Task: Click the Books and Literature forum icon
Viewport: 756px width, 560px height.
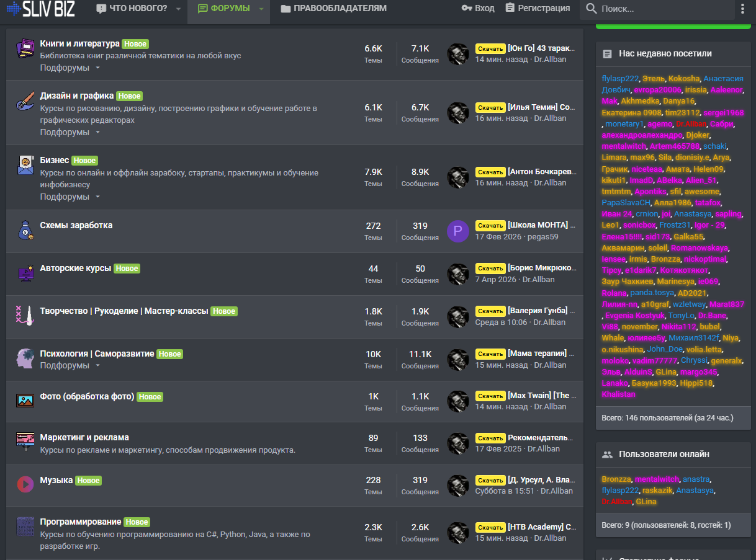Action: pyautogui.click(x=25, y=49)
